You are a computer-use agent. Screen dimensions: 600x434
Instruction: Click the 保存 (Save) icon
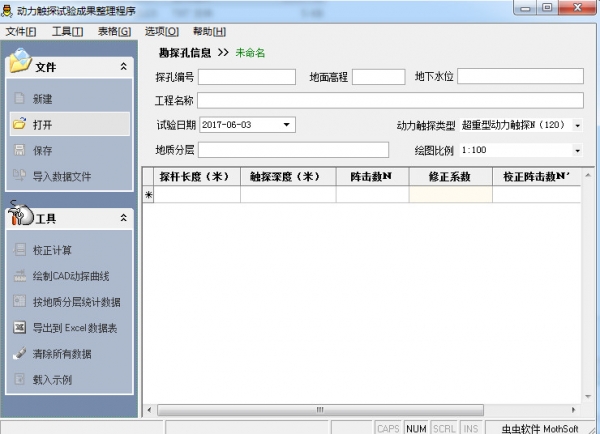20,151
